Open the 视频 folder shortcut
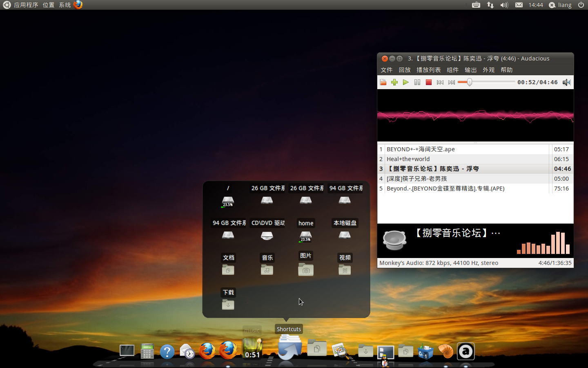The image size is (588, 368). coord(345,269)
